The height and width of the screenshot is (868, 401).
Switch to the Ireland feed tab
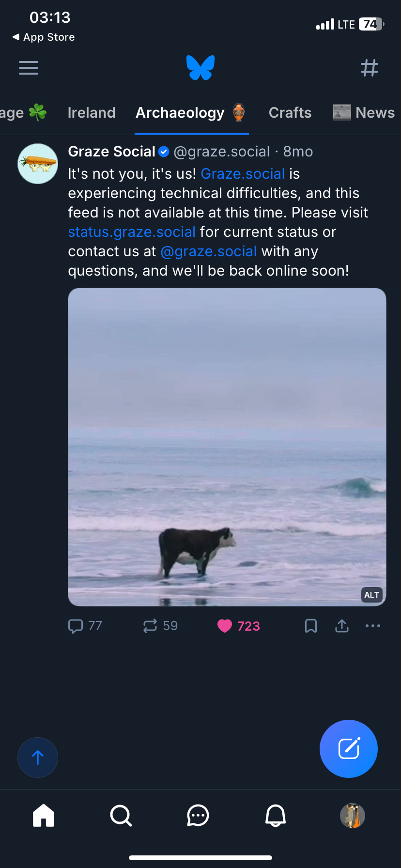(92, 113)
